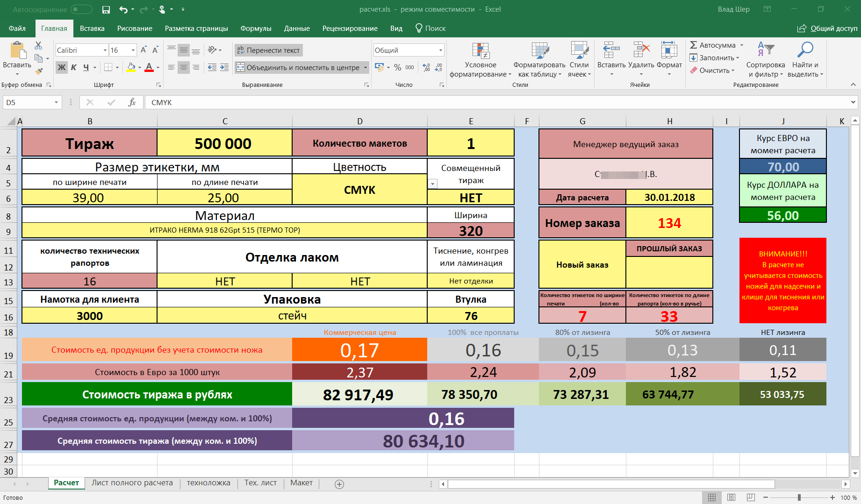Click Условное форматирование button

[x=481, y=60]
